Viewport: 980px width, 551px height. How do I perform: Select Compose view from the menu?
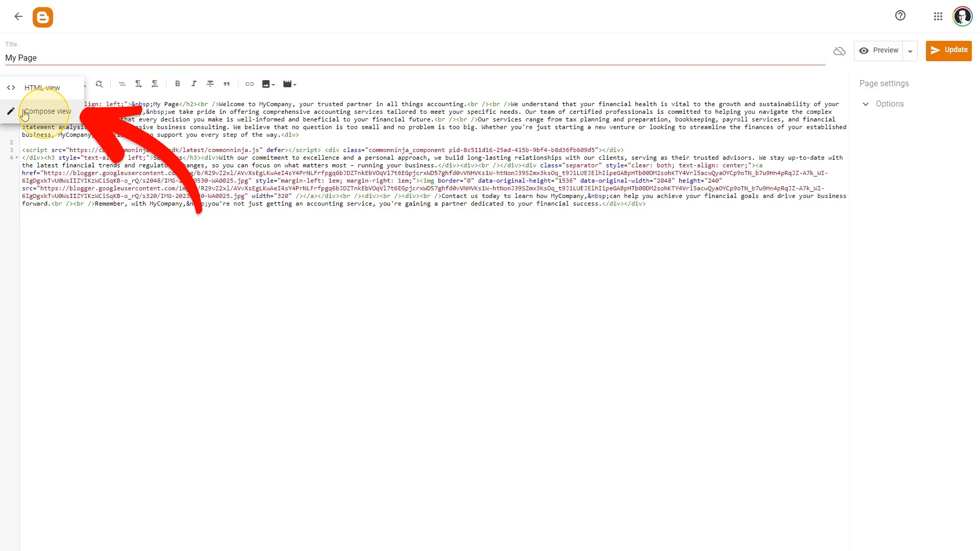[x=42, y=111]
